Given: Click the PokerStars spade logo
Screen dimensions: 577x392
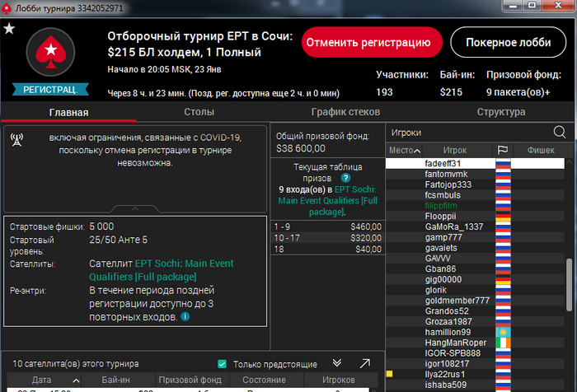Looking at the screenshot, I should click(50, 52).
